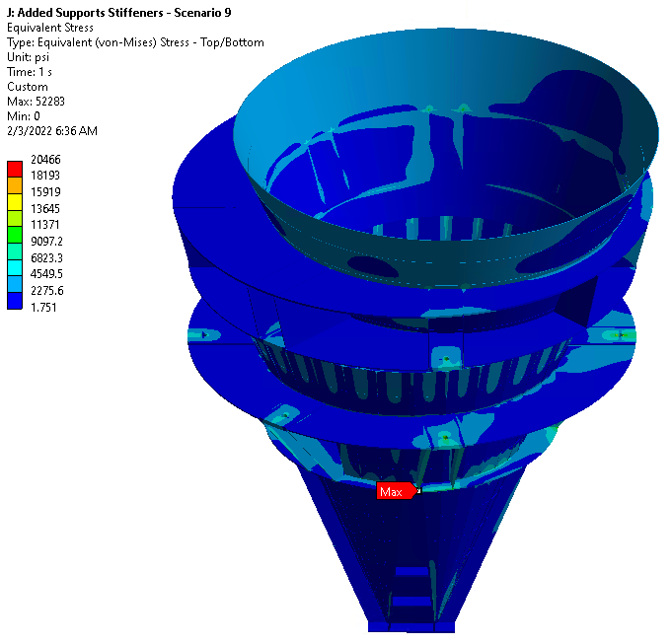Click the 'Custom' legend label
Viewport: 672px width, 644px height.
[28, 87]
